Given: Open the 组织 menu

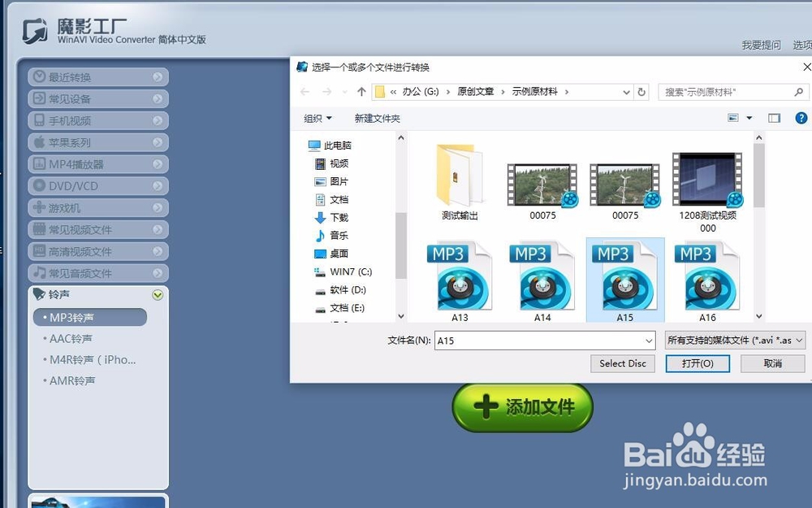Looking at the screenshot, I should [x=317, y=119].
